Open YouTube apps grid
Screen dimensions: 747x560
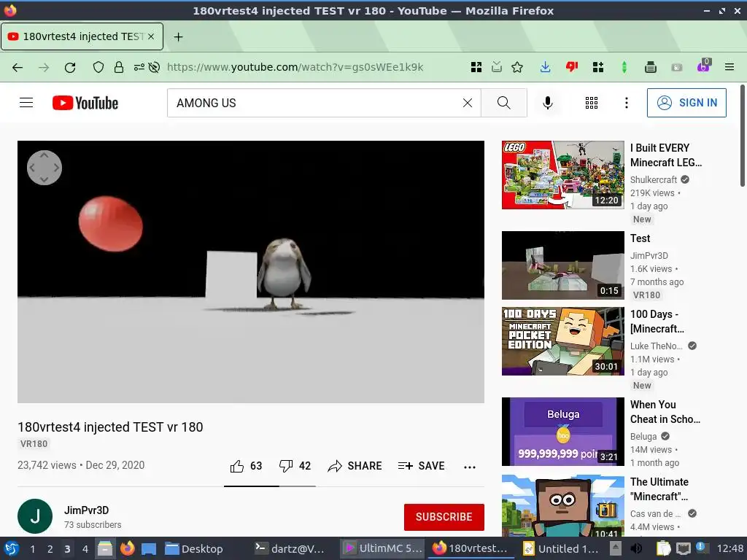point(591,103)
